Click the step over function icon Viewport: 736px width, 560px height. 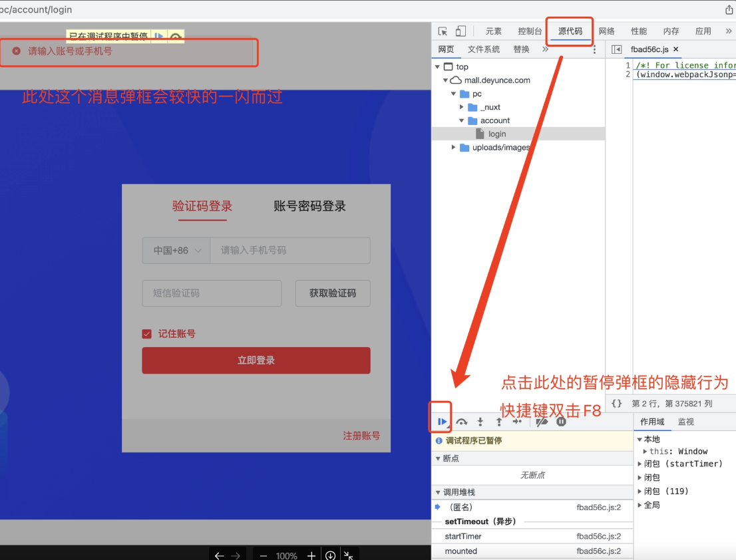click(461, 422)
